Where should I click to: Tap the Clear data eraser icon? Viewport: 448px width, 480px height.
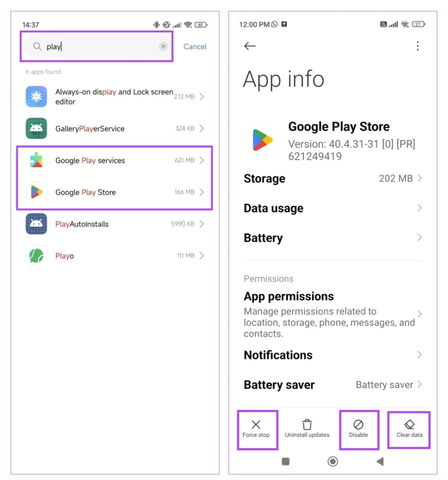click(409, 424)
